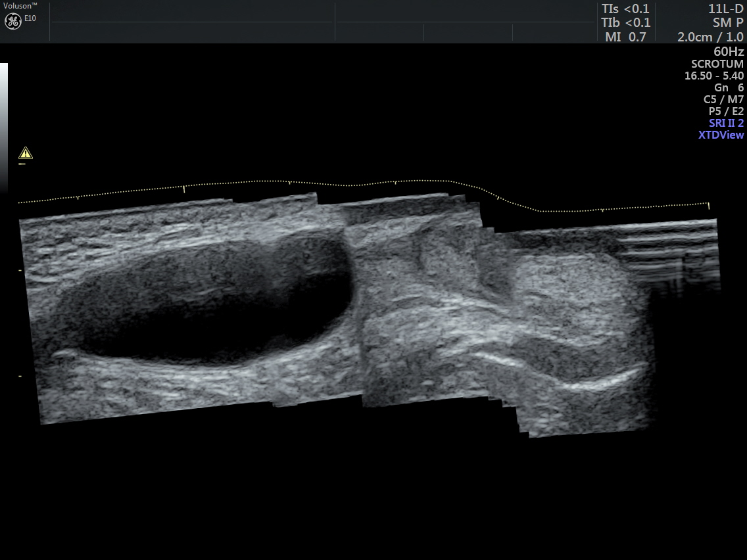Click the 16.50 - 5.40 frequency range
747x560 pixels.
point(714,76)
